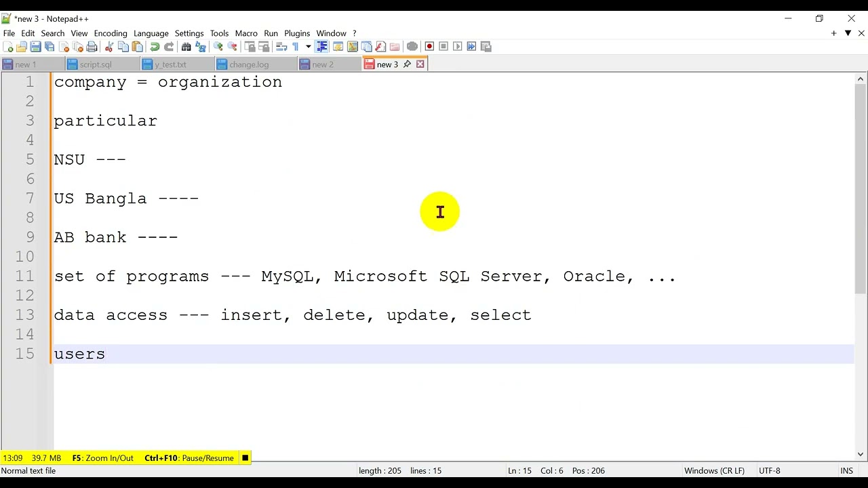Screen dimensions: 868x488
Task: Undo the last edit using the green arrow
Action: click(x=155, y=47)
